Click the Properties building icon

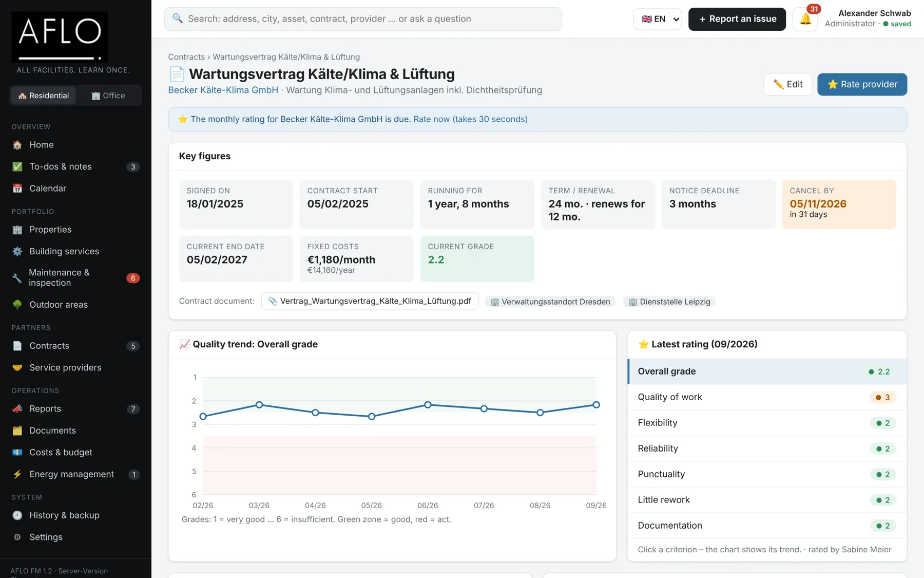(17, 230)
